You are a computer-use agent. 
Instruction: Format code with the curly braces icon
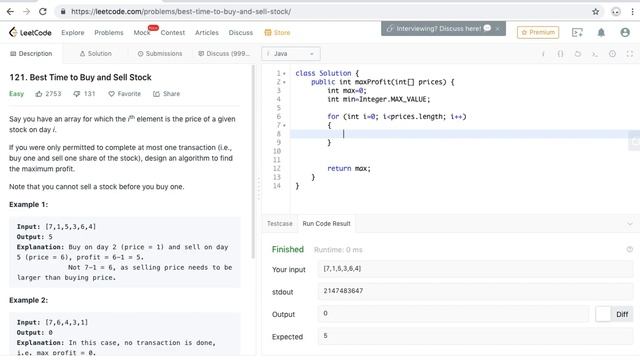[560, 54]
